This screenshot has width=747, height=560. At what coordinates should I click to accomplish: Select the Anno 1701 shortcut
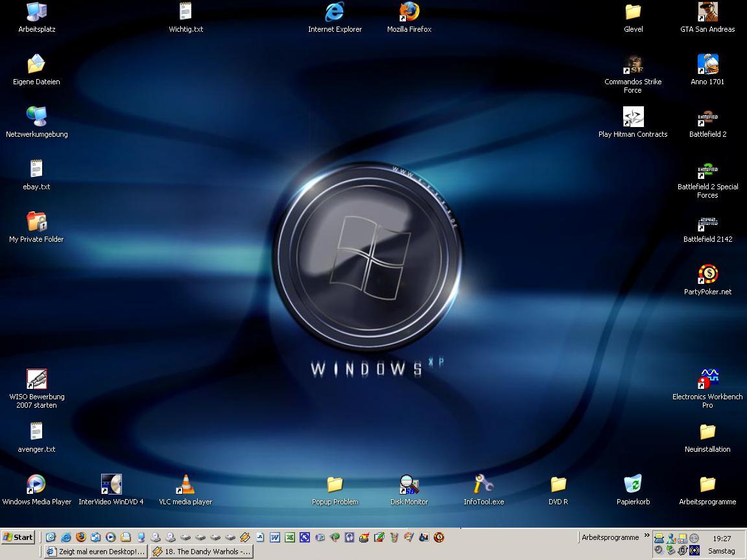707,70
